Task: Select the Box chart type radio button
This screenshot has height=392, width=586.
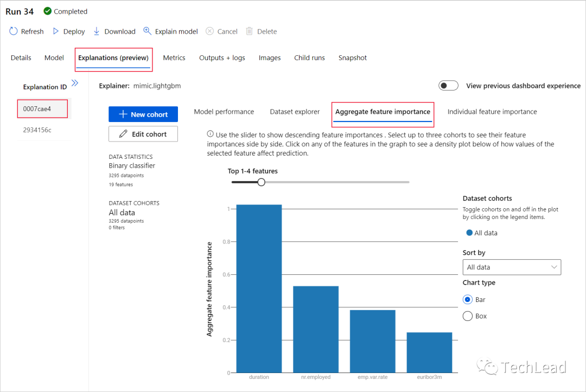Action: [467, 316]
